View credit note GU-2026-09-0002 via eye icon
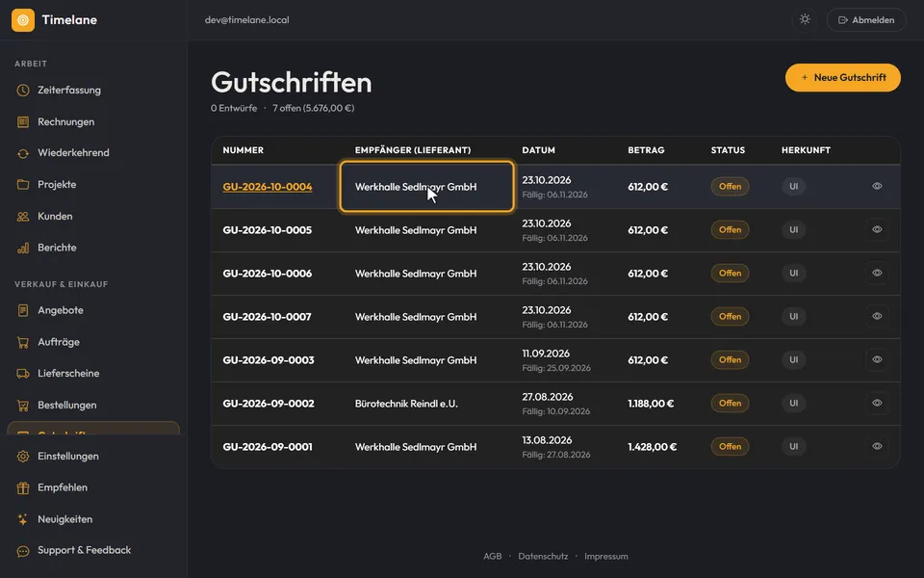 pos(877,403)
